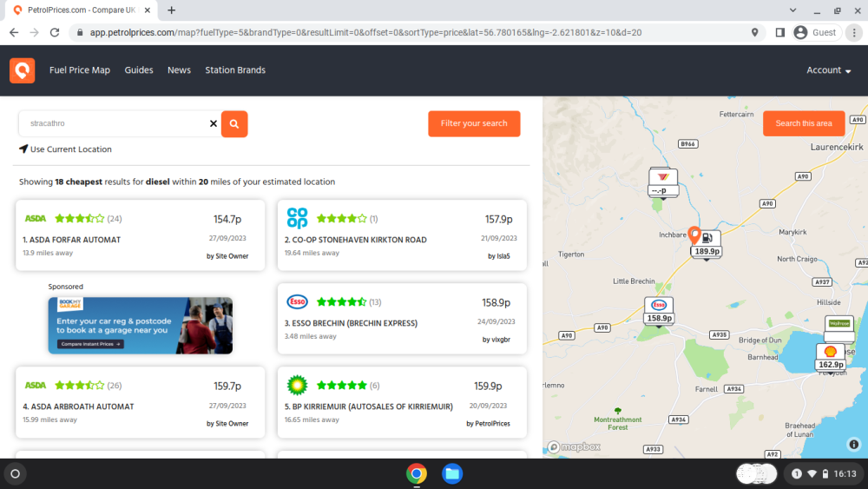Close the PetrolPrices browser tab

pyautogui.click(x=148, y=10)
